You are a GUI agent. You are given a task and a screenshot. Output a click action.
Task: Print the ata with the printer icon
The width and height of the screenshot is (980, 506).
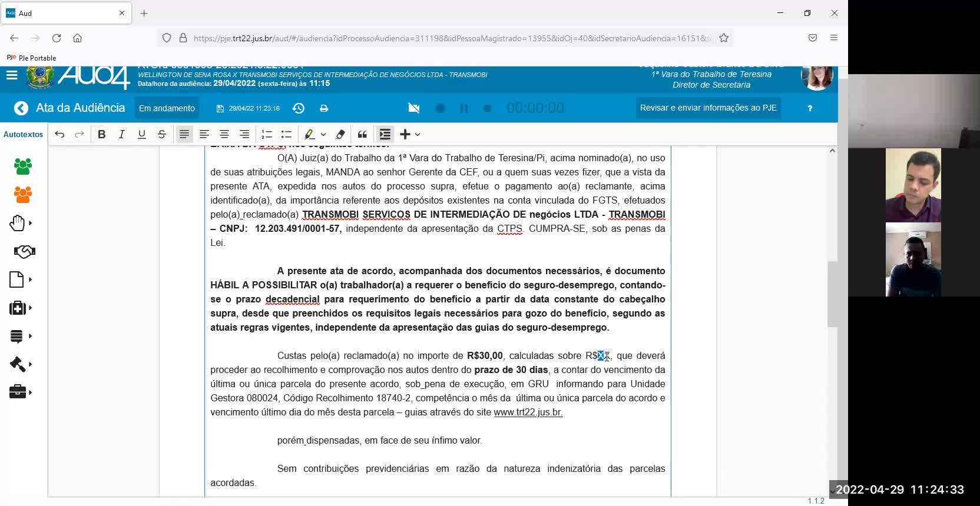click(x=324, y=108)
